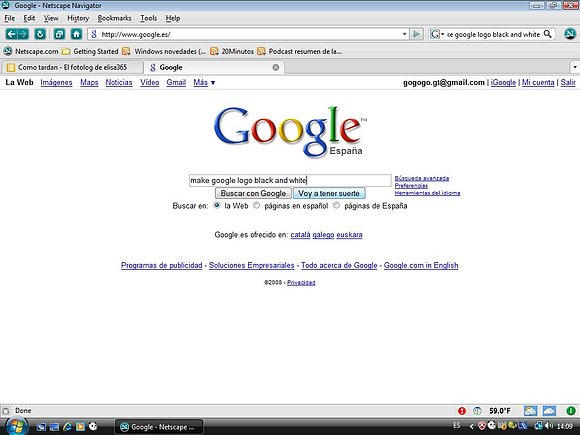The image size is (580, 435).
Task: Click the URL address bar field
Action: [248, 34]
